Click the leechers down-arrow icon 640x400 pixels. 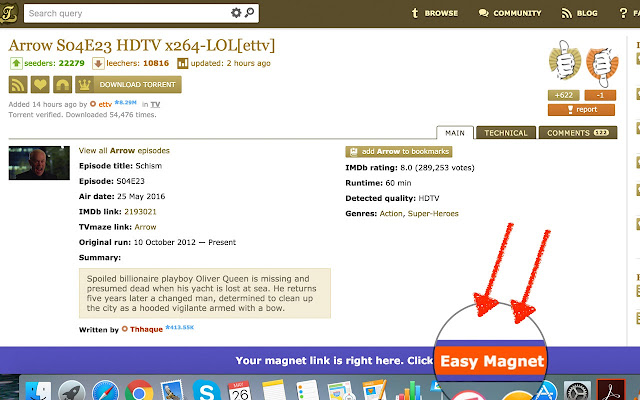(98, 63)
